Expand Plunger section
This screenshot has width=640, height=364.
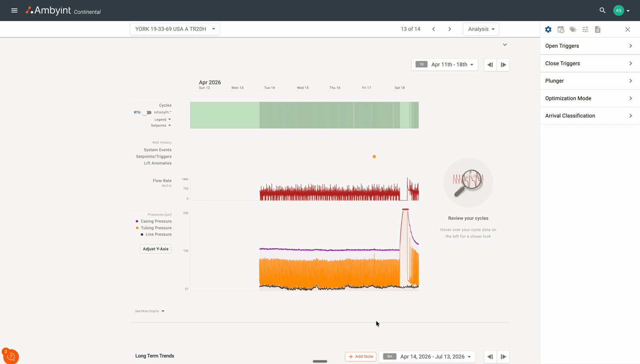coord(590,81)
